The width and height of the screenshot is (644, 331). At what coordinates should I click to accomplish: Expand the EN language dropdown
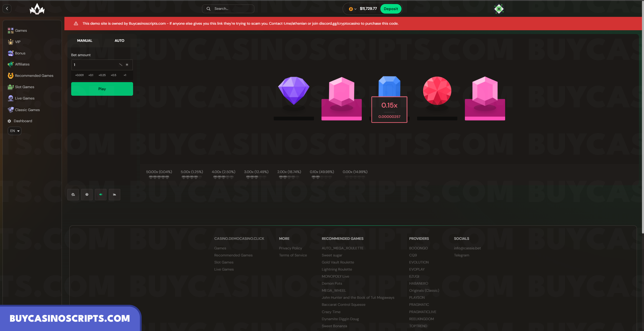click(15, 131)
